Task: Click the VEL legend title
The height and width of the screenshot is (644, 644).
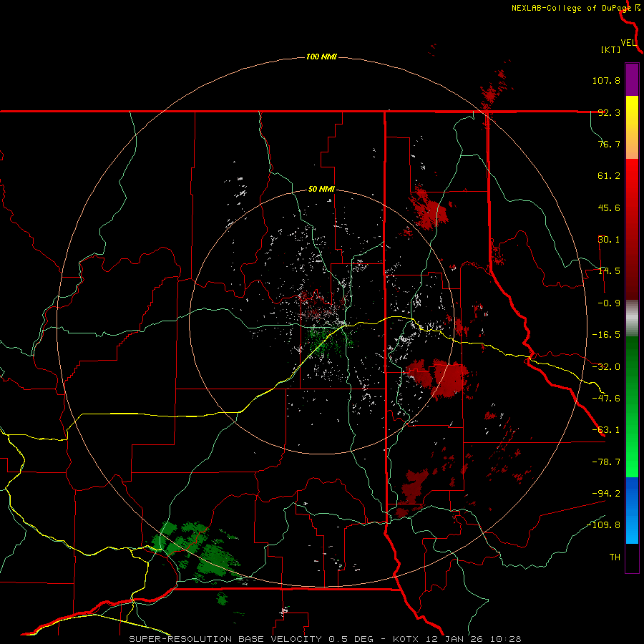Action: pyautogui.click(x=628, y=43)
